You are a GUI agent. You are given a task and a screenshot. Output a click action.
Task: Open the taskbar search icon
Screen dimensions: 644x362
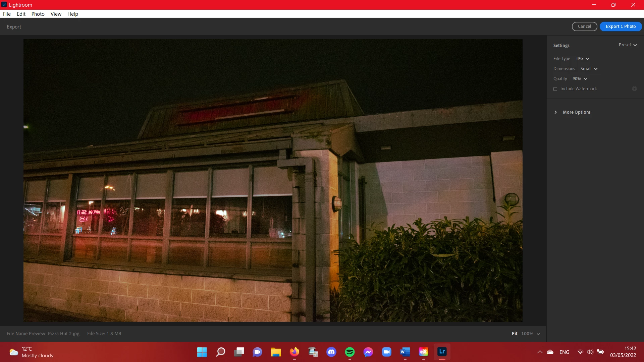[220, 352]
